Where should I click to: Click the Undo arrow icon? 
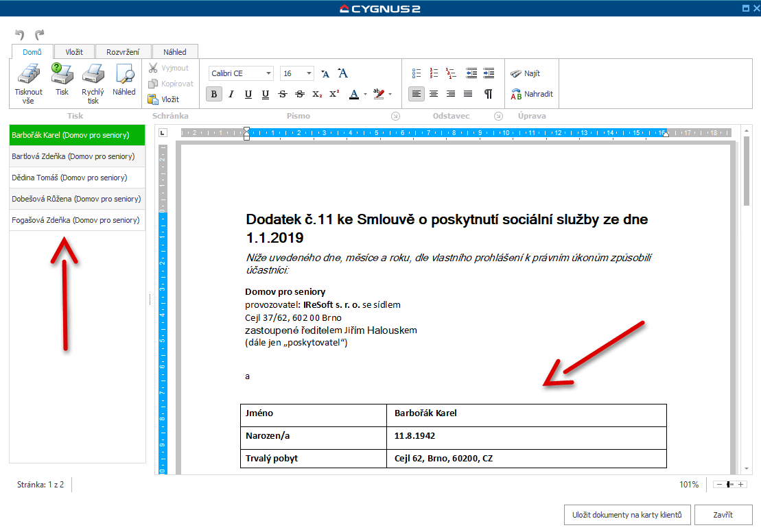(x=20, y=34)
